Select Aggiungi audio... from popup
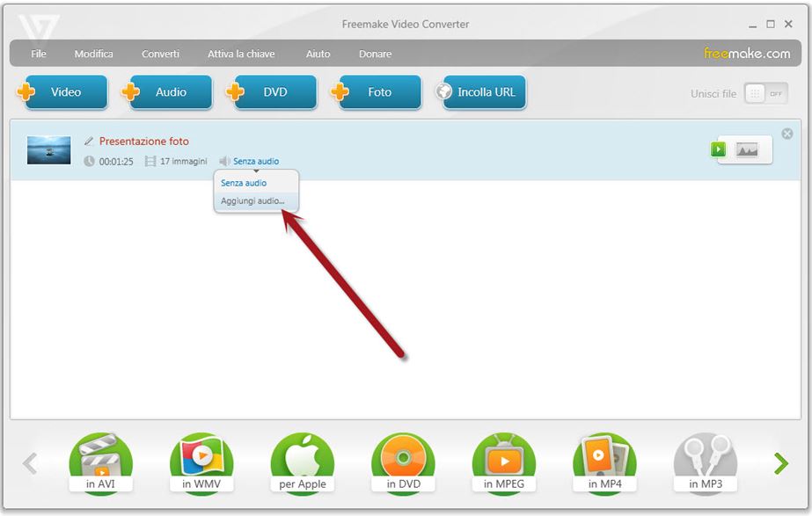Image resolution: width=812 pixels, height=516 pixels. click(x=256, y=200)
